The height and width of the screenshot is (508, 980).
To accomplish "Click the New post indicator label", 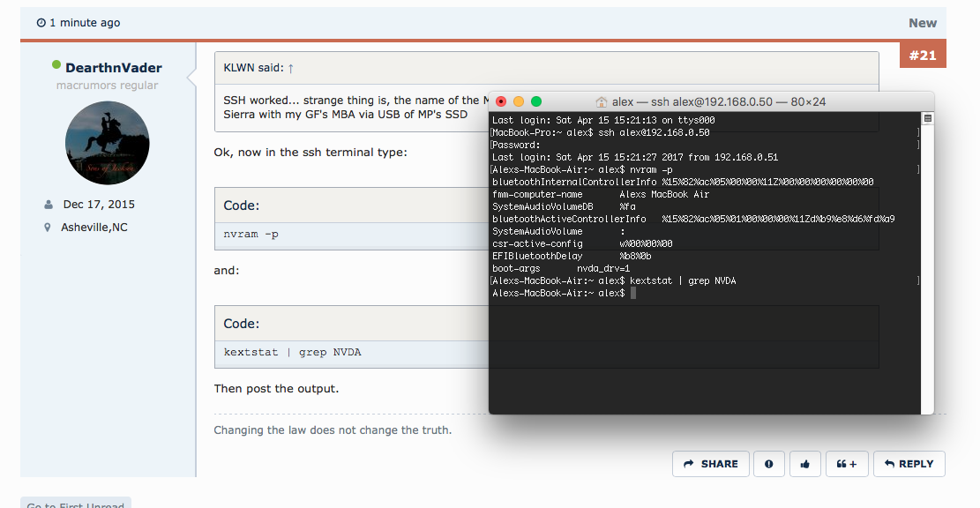I will [x=923, y=23].
